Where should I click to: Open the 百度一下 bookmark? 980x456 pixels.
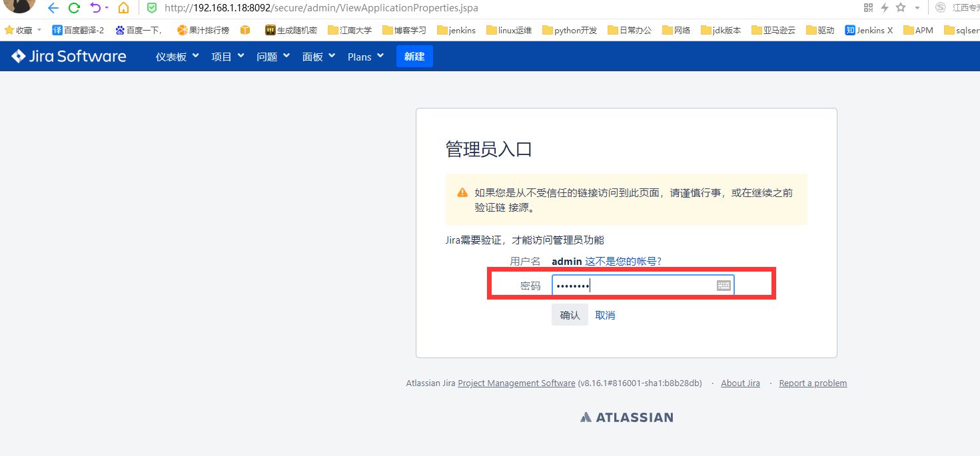coord(139,30)
